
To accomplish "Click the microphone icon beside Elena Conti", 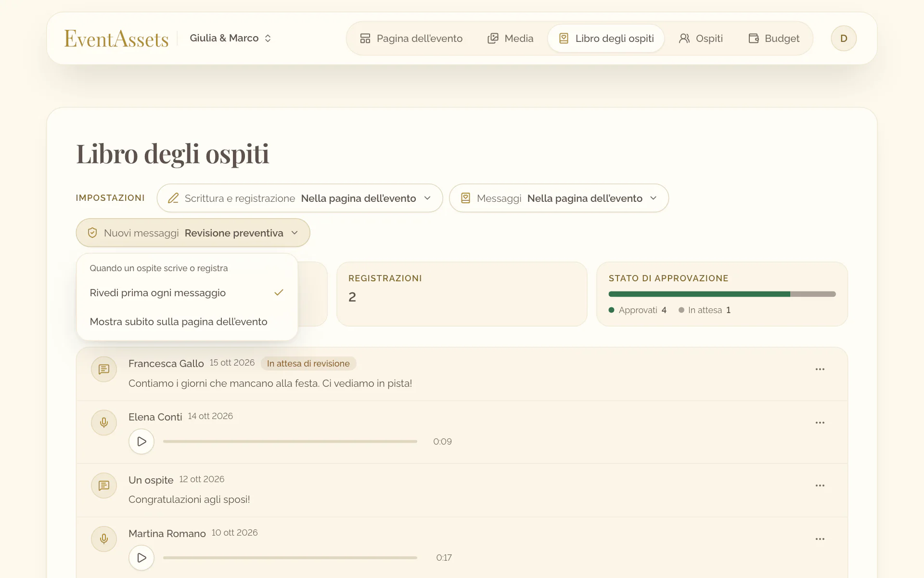I will pyautogui.click(x=104, y=422).
